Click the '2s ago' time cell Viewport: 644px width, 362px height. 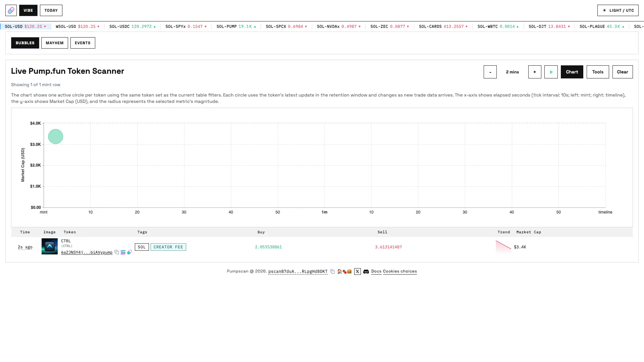(x=25, y=247)
